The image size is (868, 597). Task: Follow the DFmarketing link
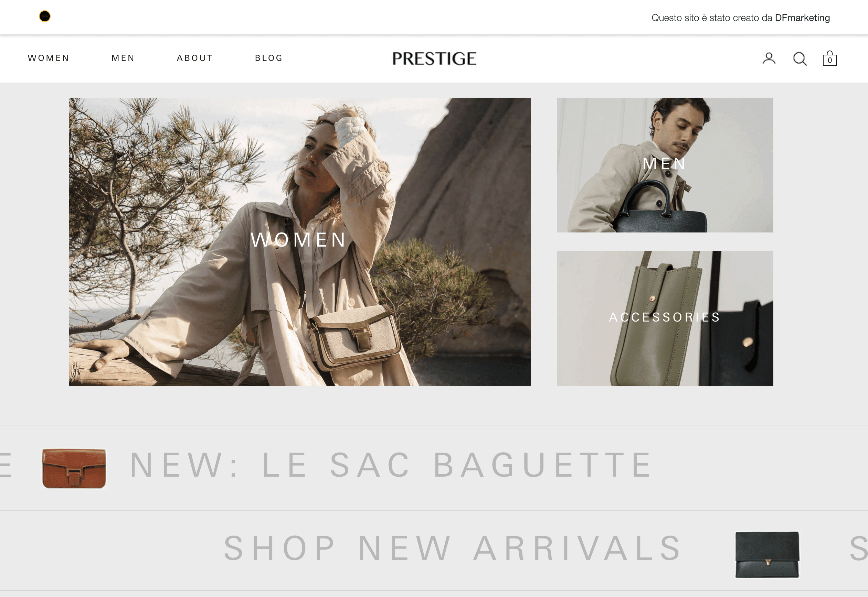tap(802, 18)
